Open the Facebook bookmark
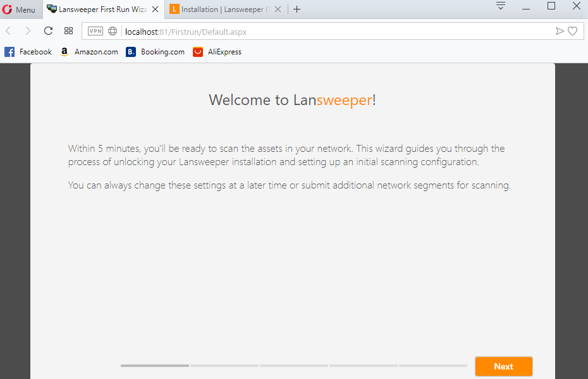The width and height of the screenshot is (588, 379). pos(28,52)
